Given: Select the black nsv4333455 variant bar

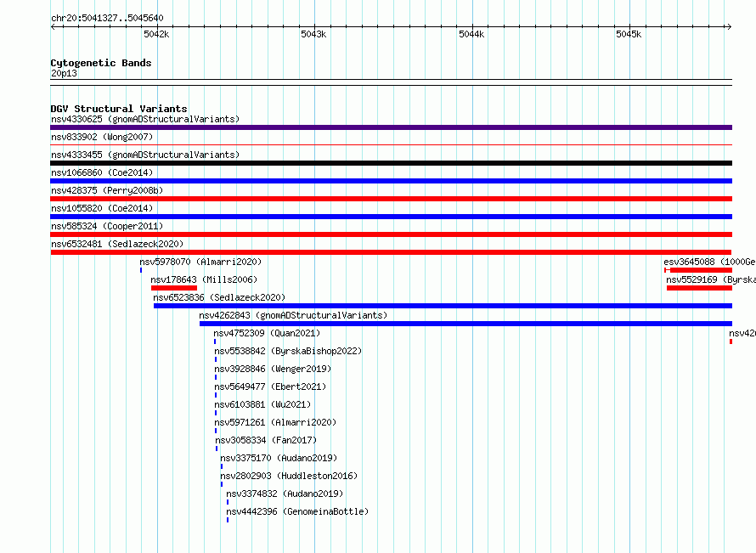Looking at the screenshot, I should click(x=391, y=163).
